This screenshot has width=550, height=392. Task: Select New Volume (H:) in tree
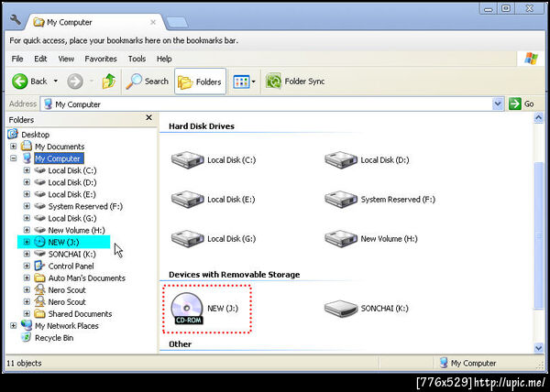click(76, 230)
